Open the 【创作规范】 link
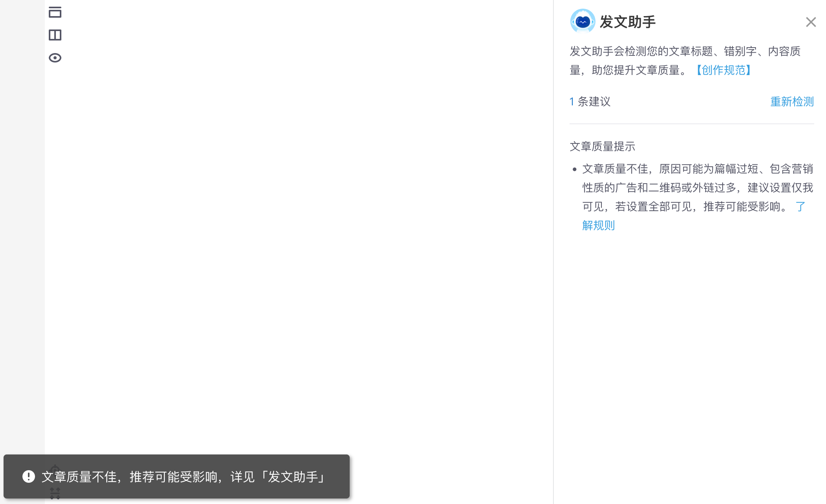Image resolution: width=826 pixels, height=504 pixels. pos(724,70)
